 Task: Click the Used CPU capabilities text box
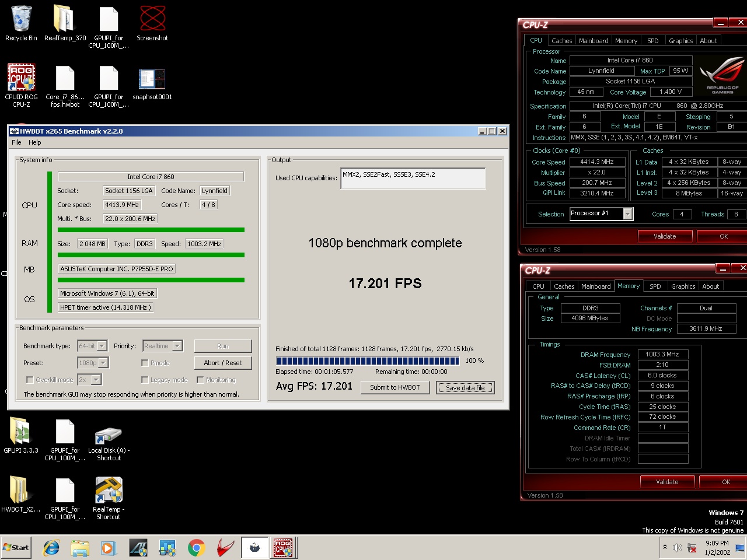coord(413,178)
